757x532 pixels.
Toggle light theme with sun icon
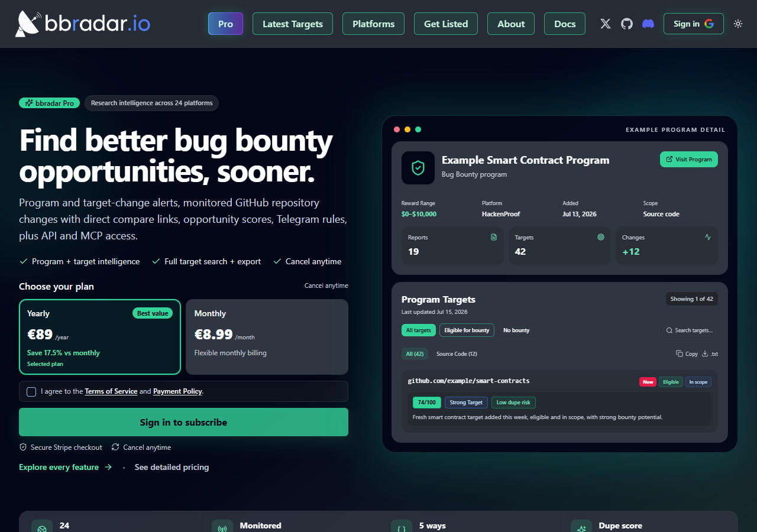pos(738,24)
